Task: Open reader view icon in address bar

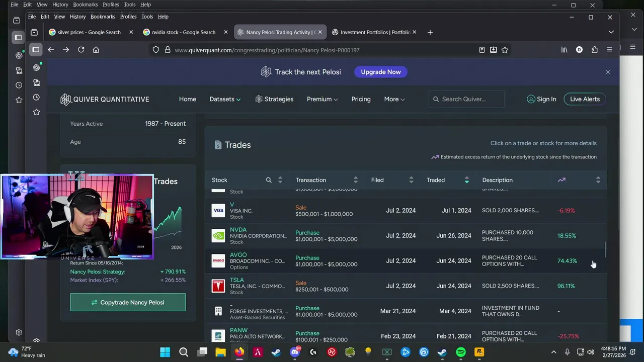Action: tap(482, 50)
